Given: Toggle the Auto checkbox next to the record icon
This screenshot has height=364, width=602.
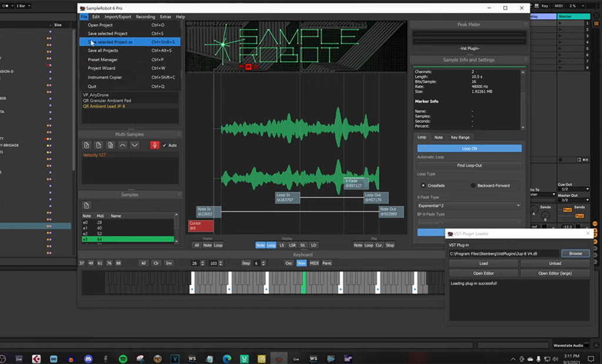Looking at the screenshot, I should (165, 145).
